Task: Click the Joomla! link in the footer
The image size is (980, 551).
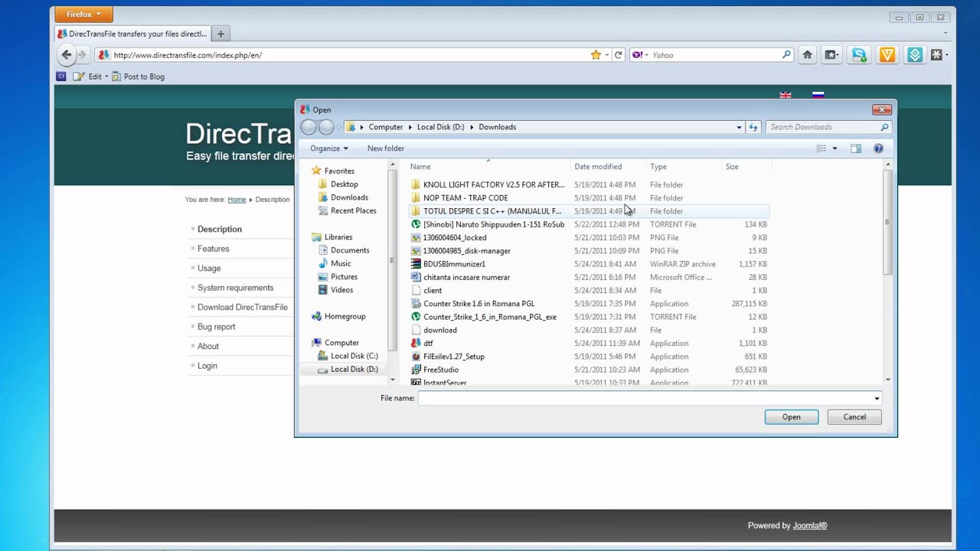Action: pyautogui.click(x=810, y=526)
